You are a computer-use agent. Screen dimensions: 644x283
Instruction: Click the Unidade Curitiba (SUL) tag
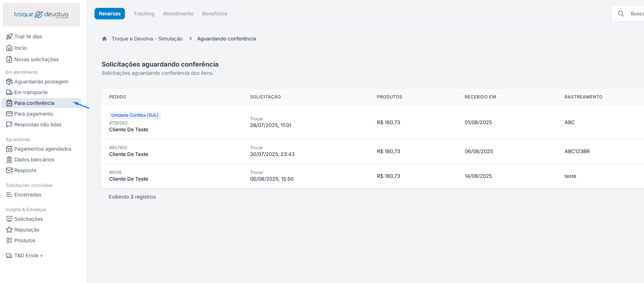tap(135, 115)
